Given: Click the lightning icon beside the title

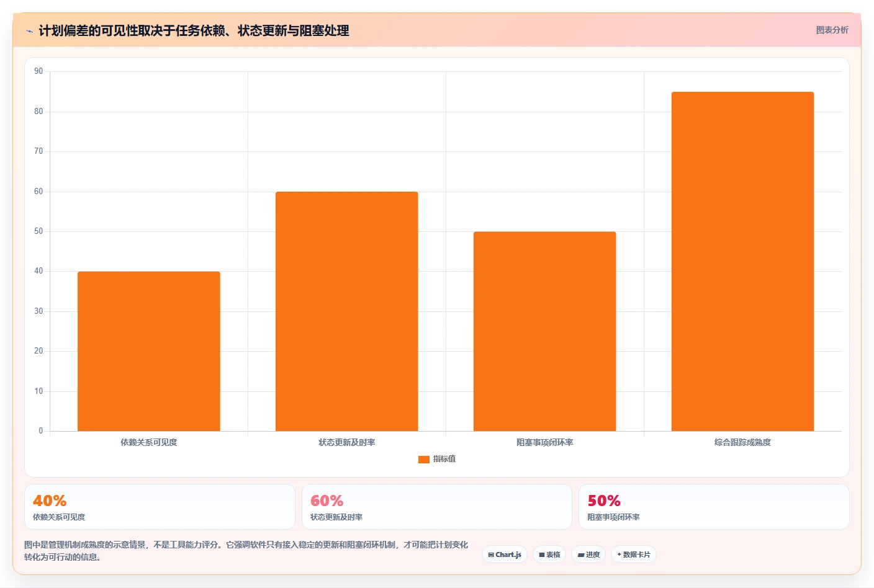Looking at the screenshot, I should pyautogui.click(x=29, y=31).
